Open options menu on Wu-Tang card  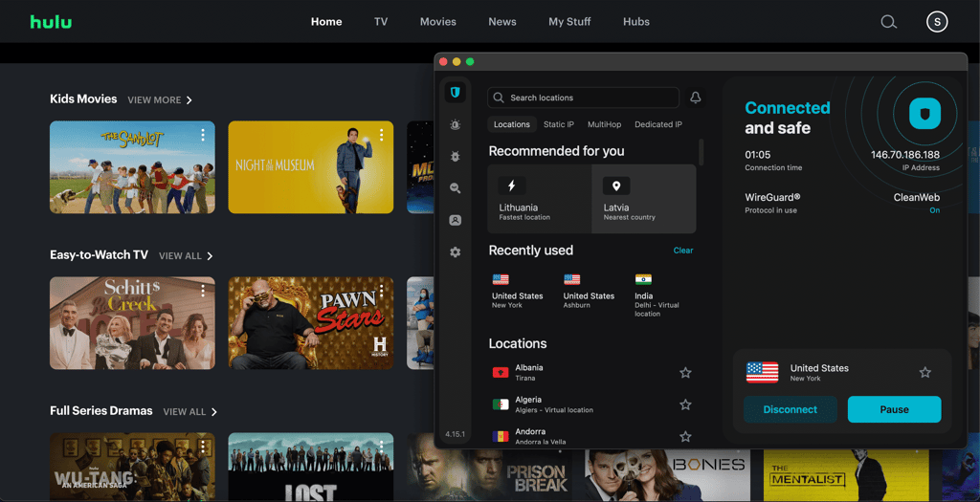pyautogui.click(x=203, y=447)
